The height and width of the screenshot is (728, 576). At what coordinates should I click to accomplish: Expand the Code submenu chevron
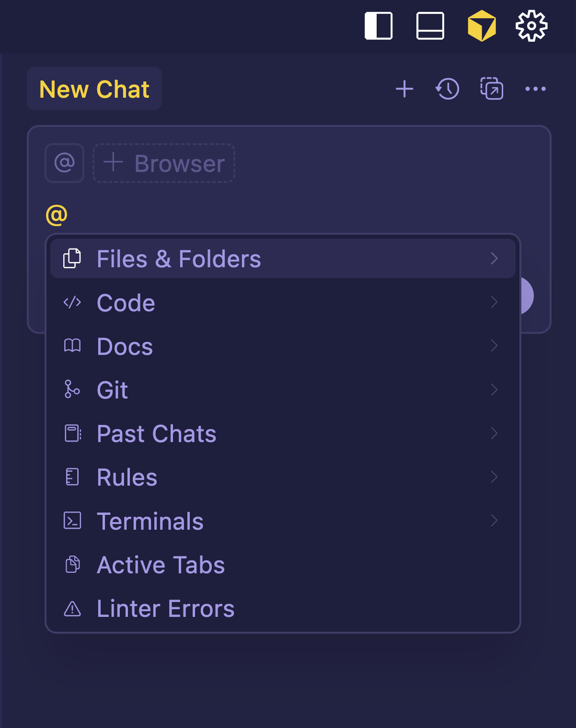tap(495, 302)
